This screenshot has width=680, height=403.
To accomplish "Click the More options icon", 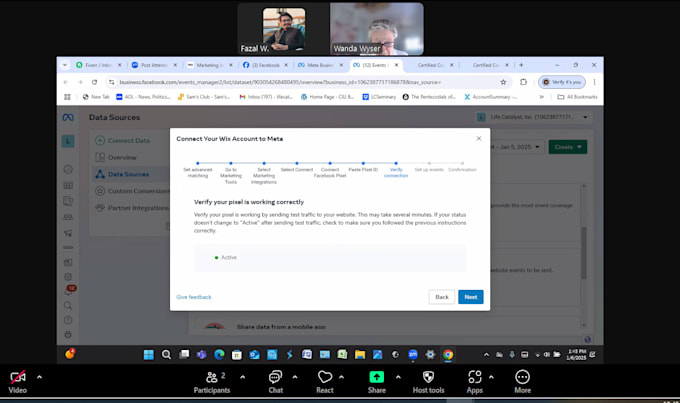I will click(522, 377).
